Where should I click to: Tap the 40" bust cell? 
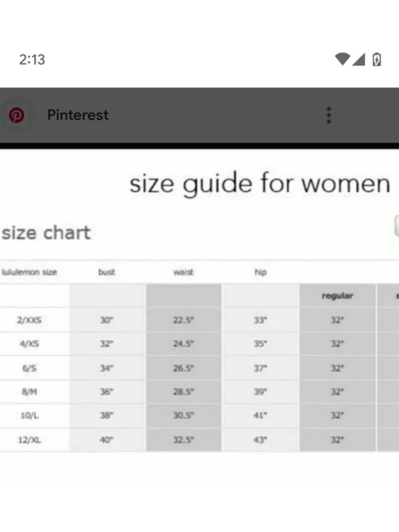click(x=107, y=440)
